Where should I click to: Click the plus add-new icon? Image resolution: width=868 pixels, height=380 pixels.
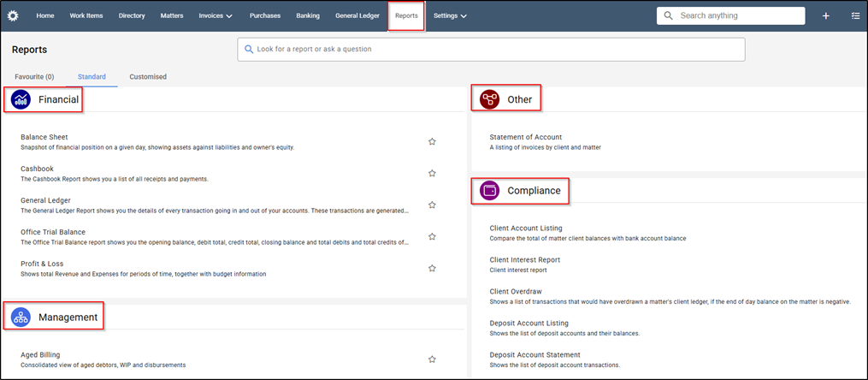[825, 16]
